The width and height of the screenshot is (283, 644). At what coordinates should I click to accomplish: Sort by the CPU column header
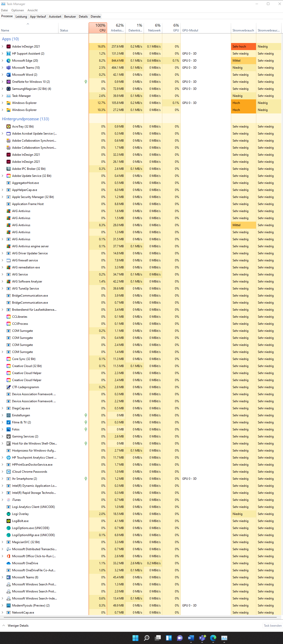98,28
